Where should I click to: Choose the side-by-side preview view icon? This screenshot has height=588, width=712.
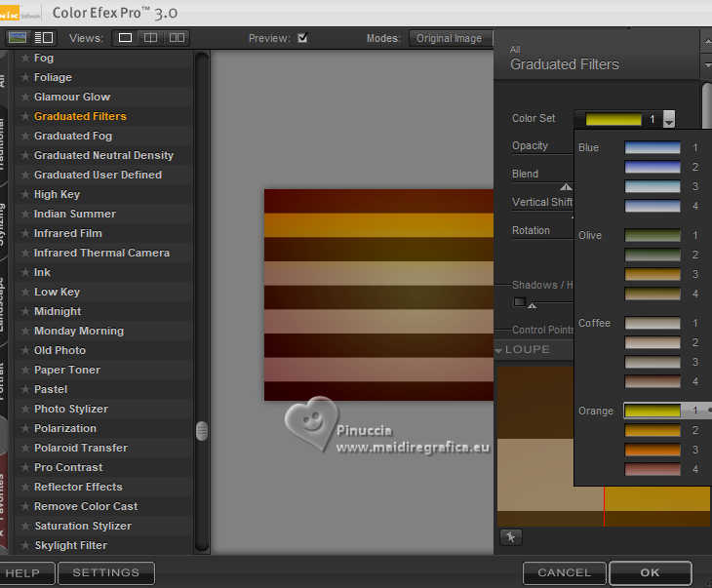pyautogui.click(x=177, y=38)
